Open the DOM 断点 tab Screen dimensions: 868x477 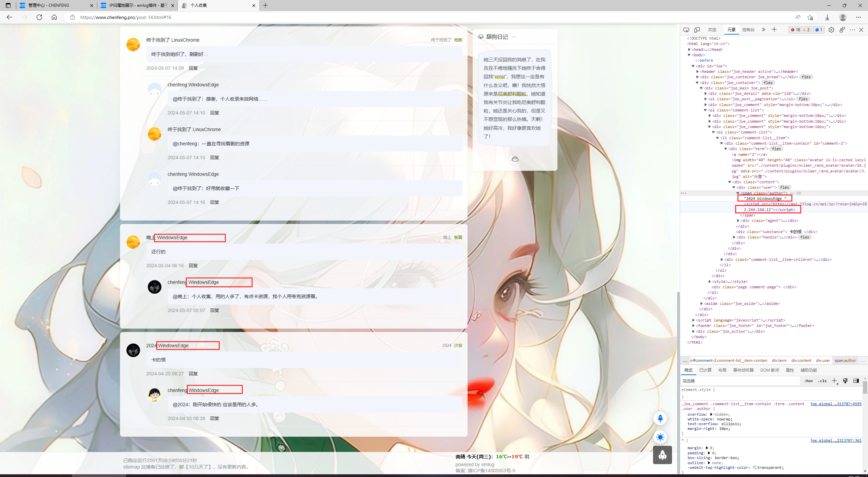point(770,370)
